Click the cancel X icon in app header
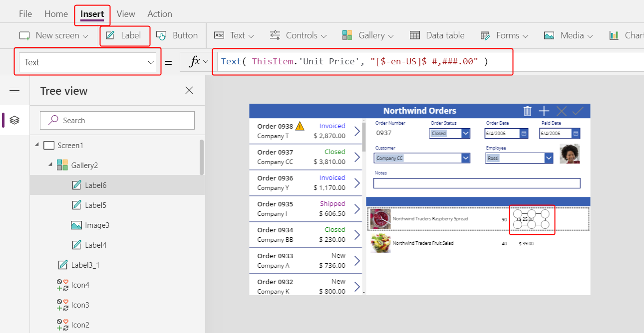 561,111
